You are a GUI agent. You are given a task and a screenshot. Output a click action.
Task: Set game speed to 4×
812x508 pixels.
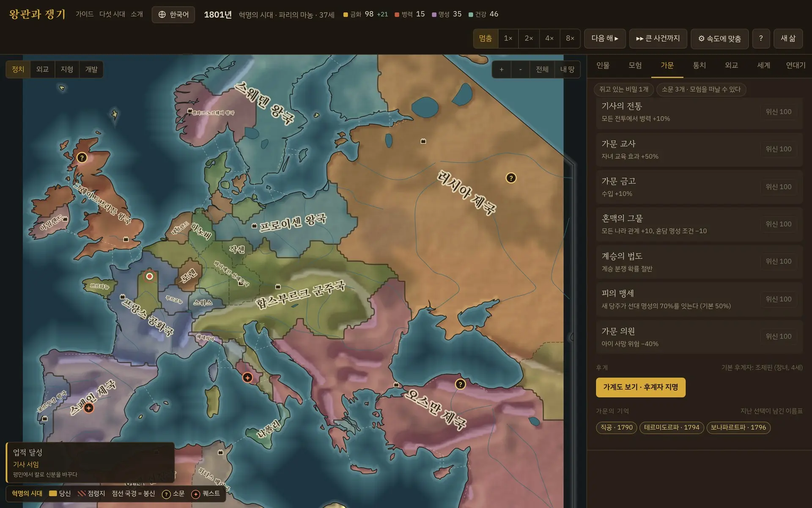pos(550,39)
